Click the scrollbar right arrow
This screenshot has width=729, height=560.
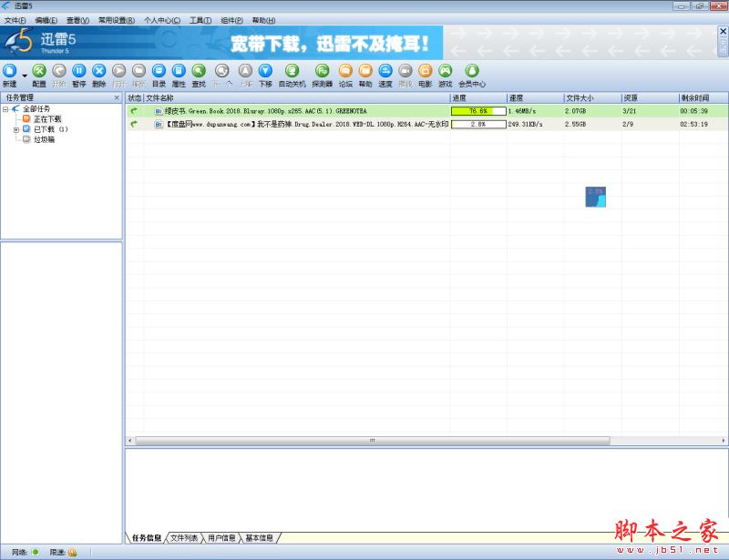coord(724,440)
